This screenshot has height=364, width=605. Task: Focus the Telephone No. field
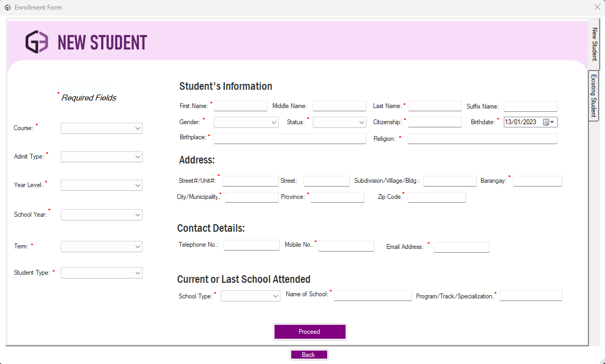[x=251, y=245]
